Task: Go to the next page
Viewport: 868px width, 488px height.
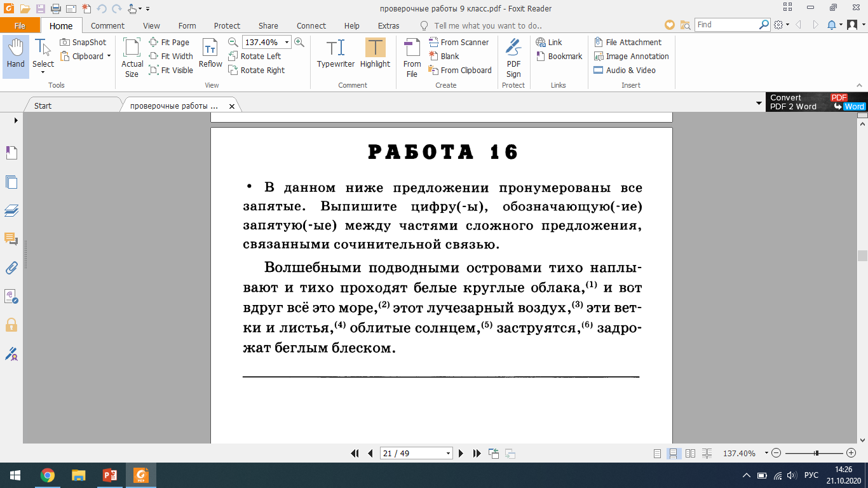Action: 461,453
